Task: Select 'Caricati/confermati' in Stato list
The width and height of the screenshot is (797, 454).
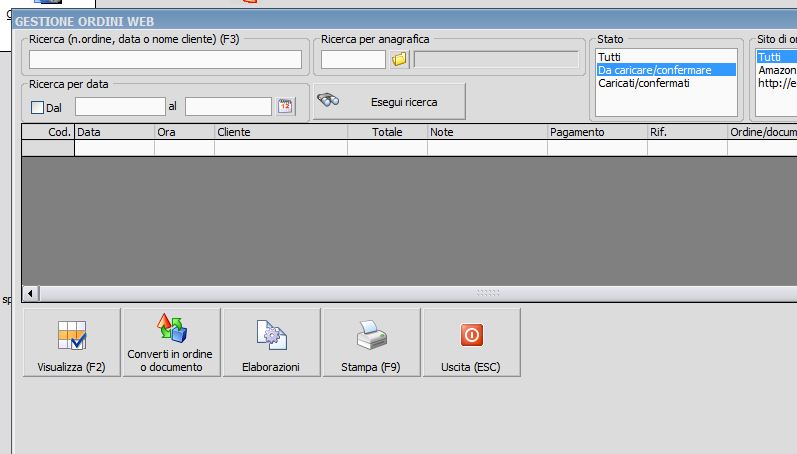Action: click(666, 83)
